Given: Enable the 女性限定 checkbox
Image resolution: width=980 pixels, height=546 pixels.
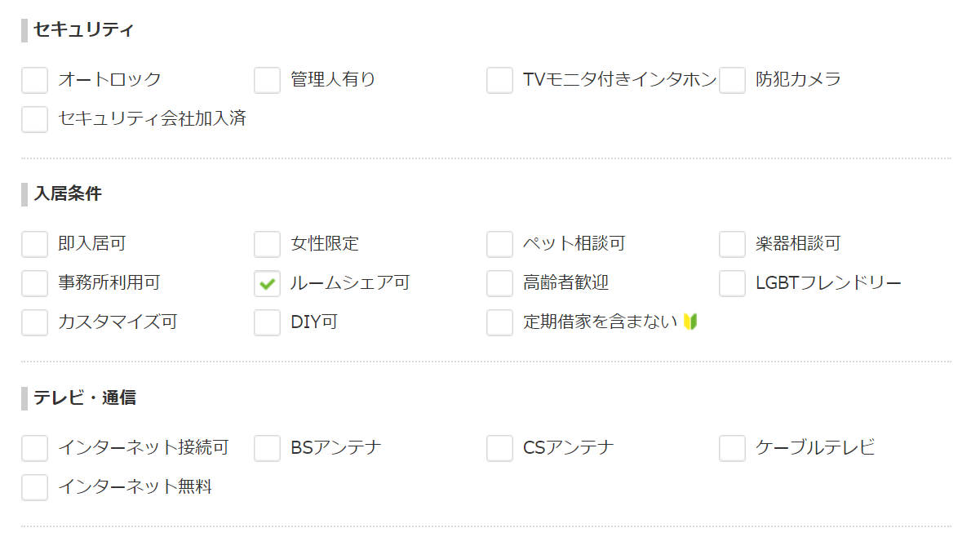Looking at the screenshot, I should [x=268, y=244].
